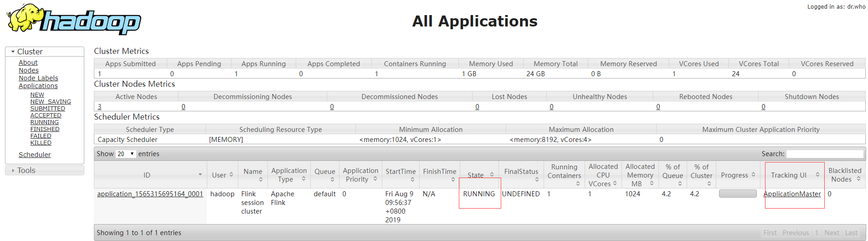Go to Node Labels page
This screenshot has width=868, height=241.
38,78
